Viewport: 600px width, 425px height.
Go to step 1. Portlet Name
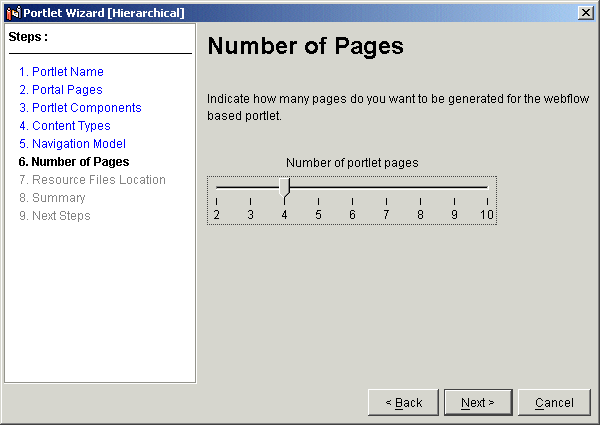tap(61, 72)
